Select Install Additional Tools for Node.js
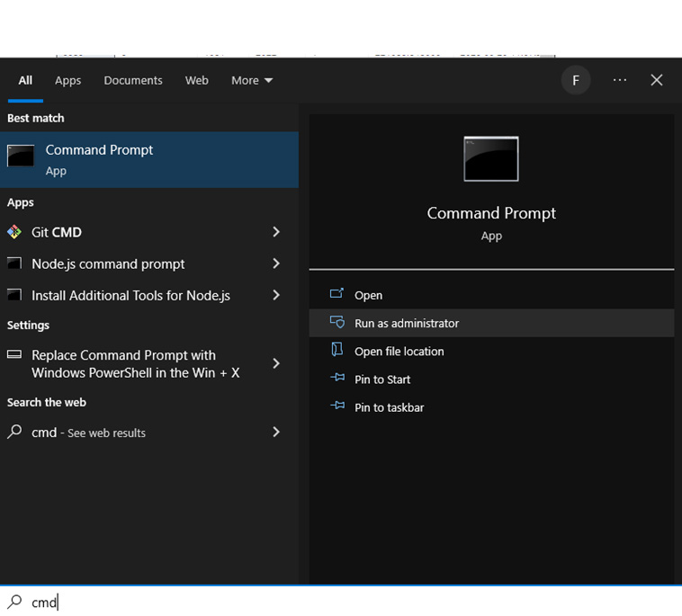The height and width of the screenshot is (616, 682). [149, 295]
